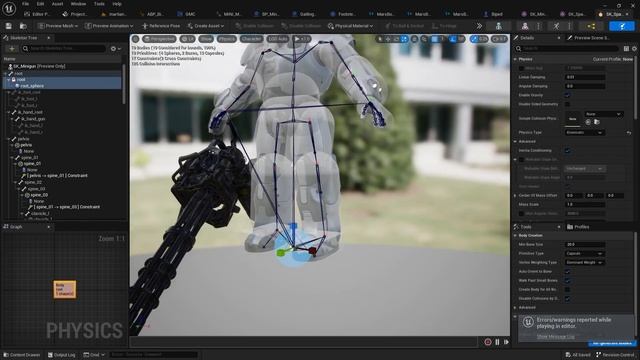640x360 pixels.
Task: Toggle the Enable Gravity checkbox
Action: click(567, 95)
